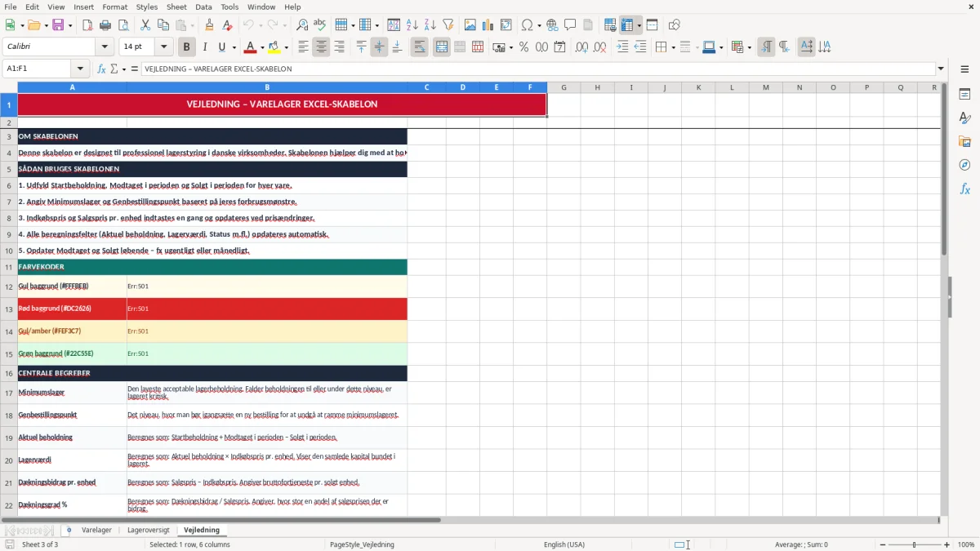Image resolution: width=980 pixels, height=551 pixels.
Task: Insert Image icon in toolbar
Action: (470, 25)
